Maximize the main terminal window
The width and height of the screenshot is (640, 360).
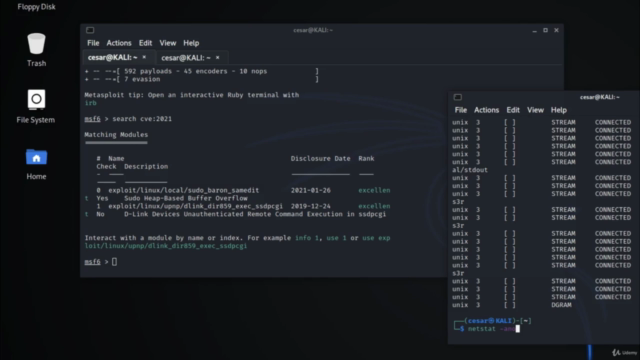pyautogui.click(x=545, y=30)
